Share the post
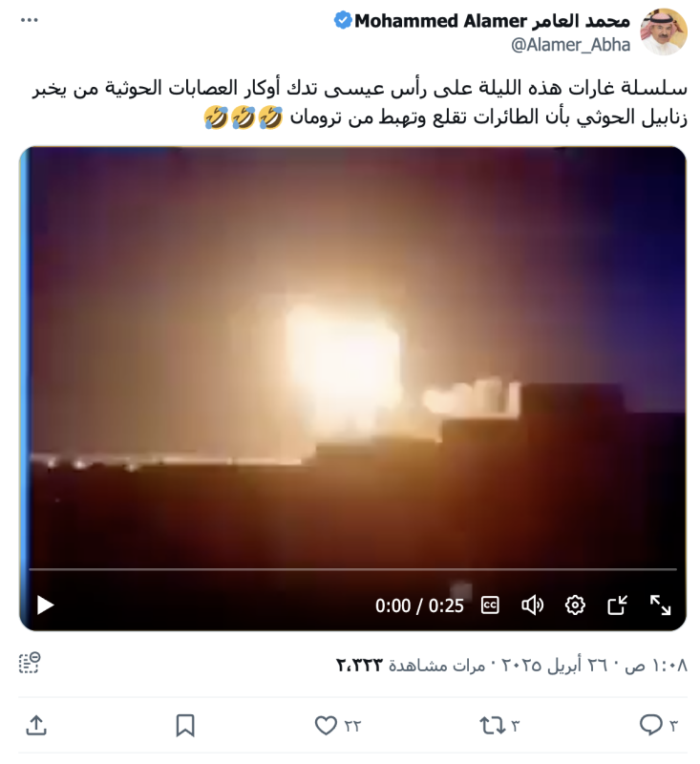This screenshot has width=700, height=764. coord(36,726)
